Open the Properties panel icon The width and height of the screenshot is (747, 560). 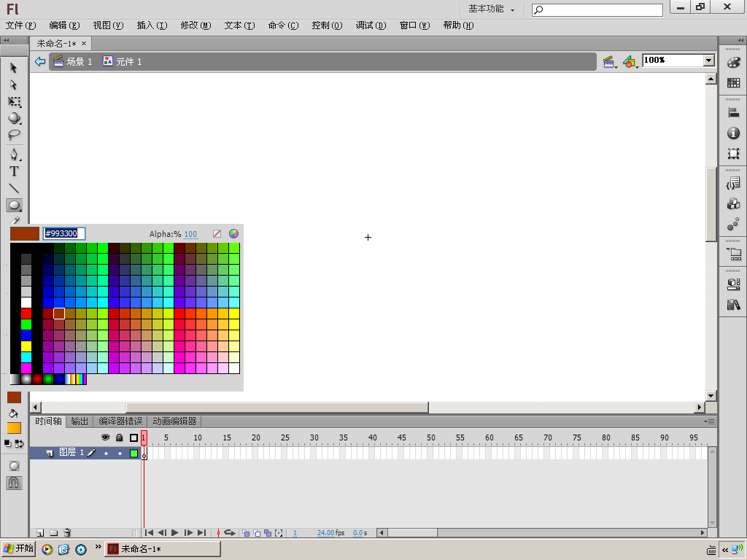point(734,284)
